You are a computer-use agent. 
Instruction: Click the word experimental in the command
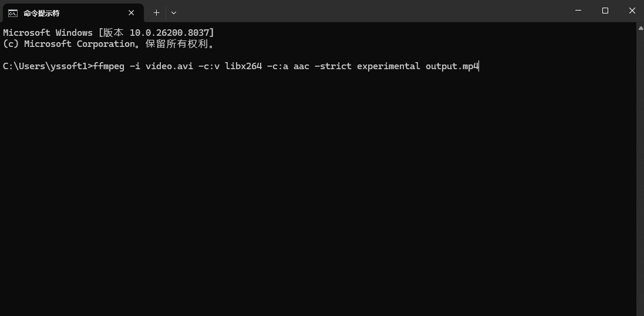(x=388, y=66)
